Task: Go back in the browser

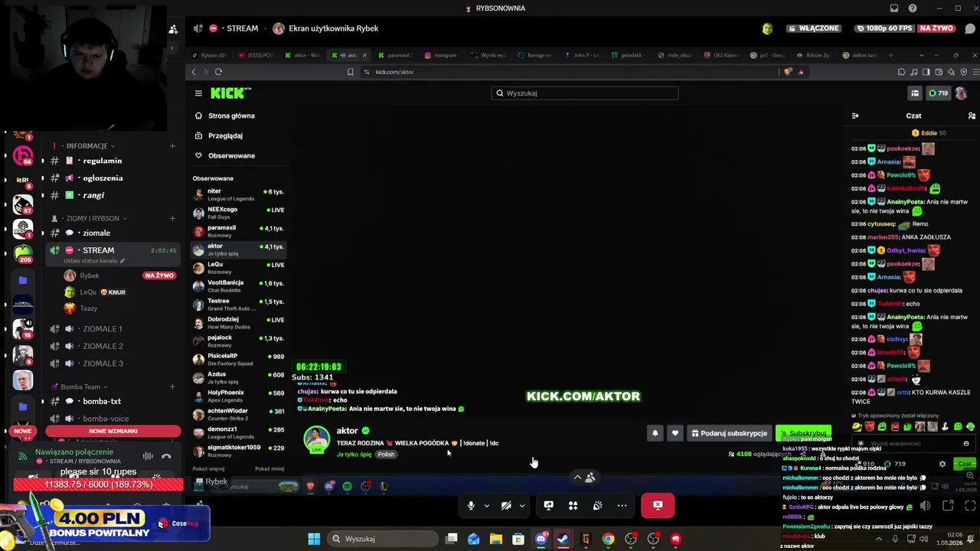Action: [x=194, y=72]
